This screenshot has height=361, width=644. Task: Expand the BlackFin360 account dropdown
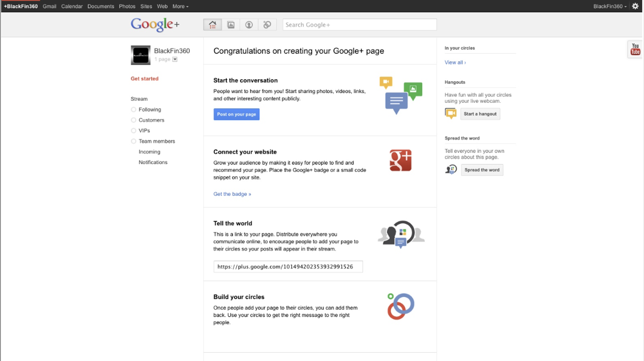point(610,6)
